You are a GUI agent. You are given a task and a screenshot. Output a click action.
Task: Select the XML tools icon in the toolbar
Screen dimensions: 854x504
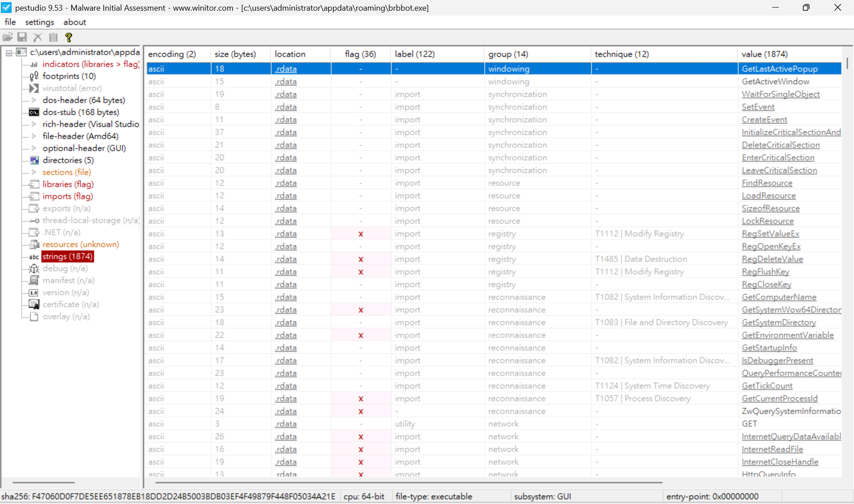pos(37,37)
